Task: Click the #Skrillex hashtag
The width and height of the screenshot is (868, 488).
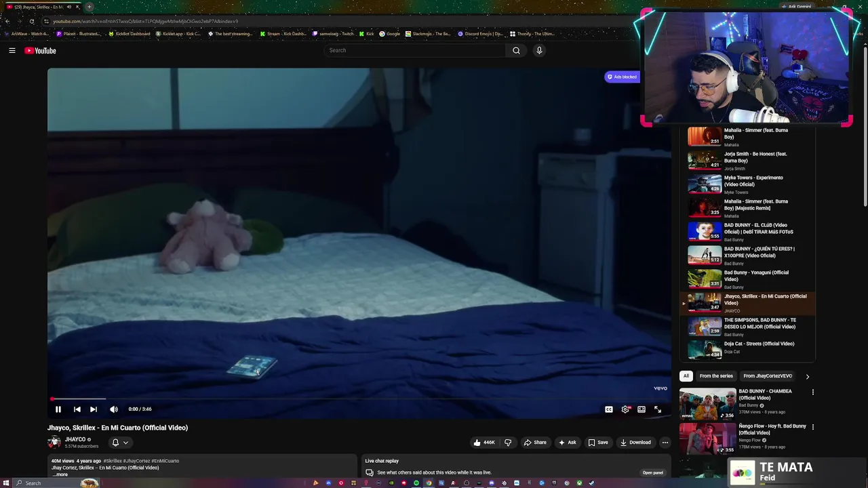Action: tap(113, 461)
